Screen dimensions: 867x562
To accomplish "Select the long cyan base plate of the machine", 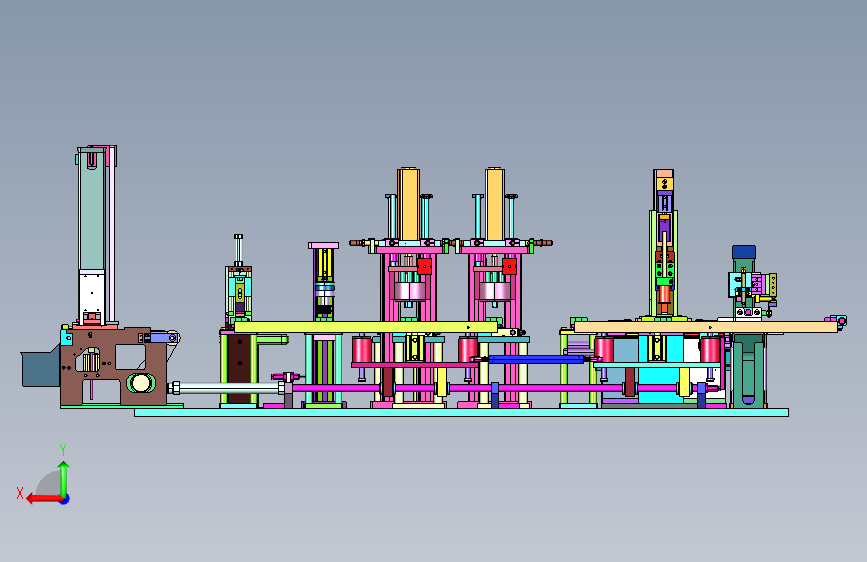I will [461, 412].
